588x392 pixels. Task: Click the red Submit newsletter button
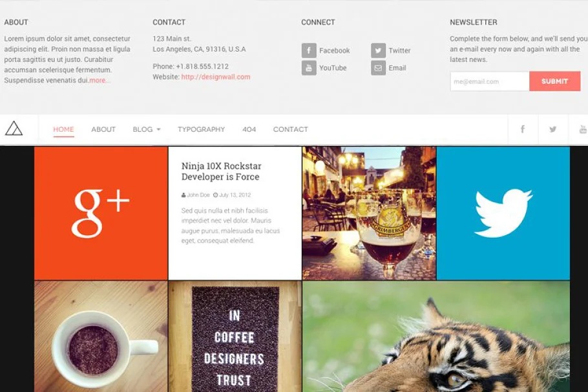click(x=555, y=81)
